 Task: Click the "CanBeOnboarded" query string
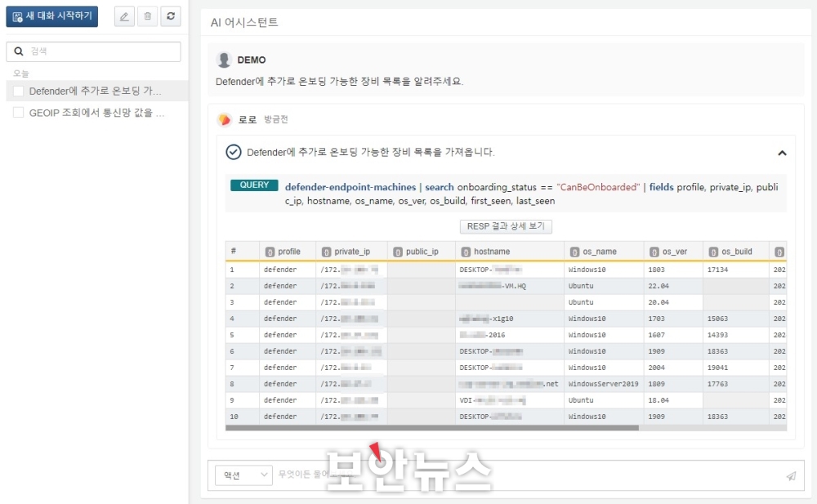point(598,187)
